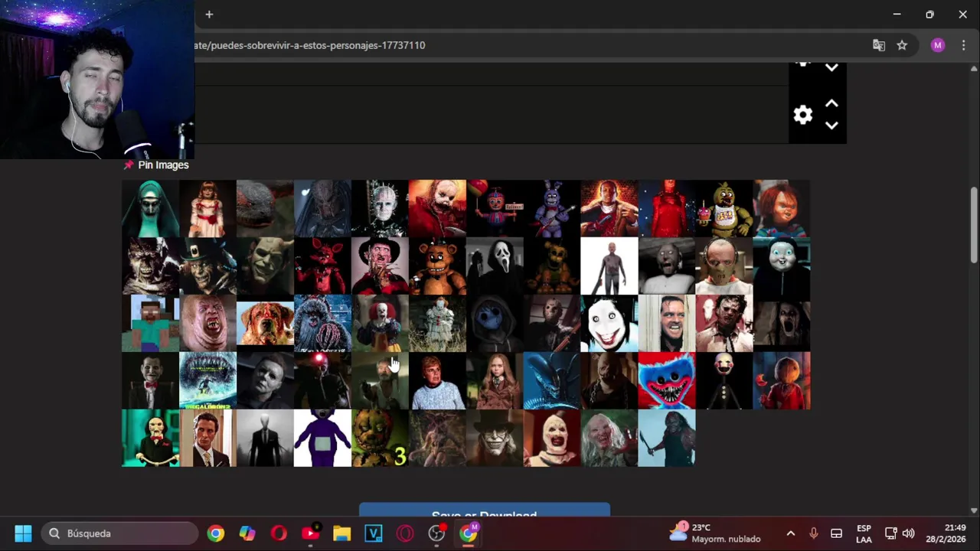Choose the M3GAN doll image
This screenshot has height=551, width=980.
click(495, 380)
